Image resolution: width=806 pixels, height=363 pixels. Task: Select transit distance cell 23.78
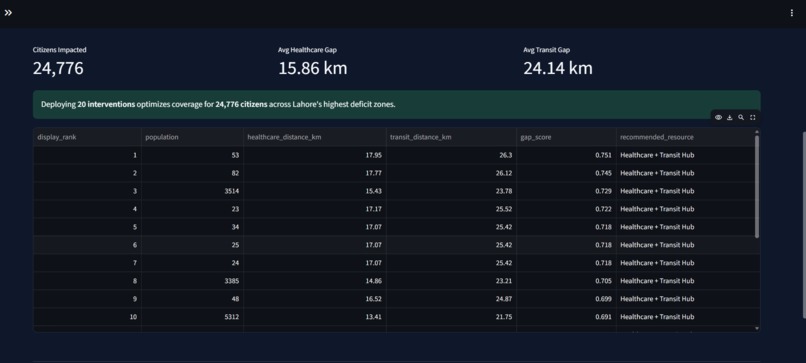coord(451,191)
